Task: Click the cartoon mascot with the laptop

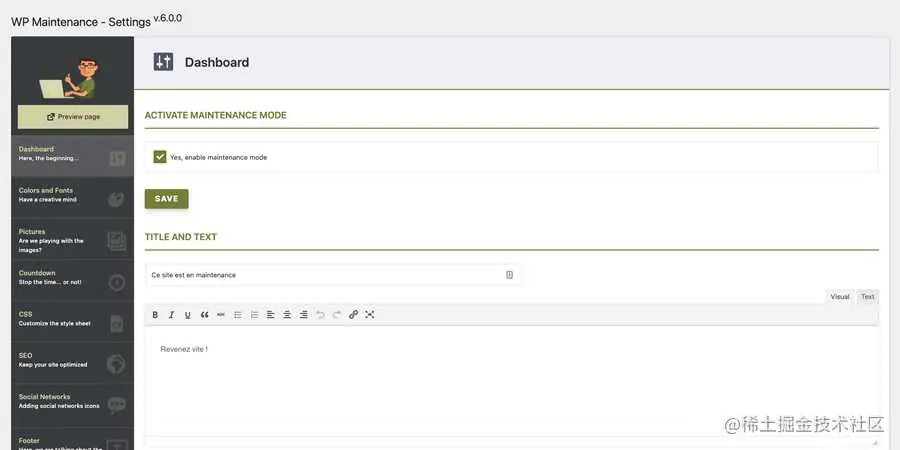Action: 69,78
